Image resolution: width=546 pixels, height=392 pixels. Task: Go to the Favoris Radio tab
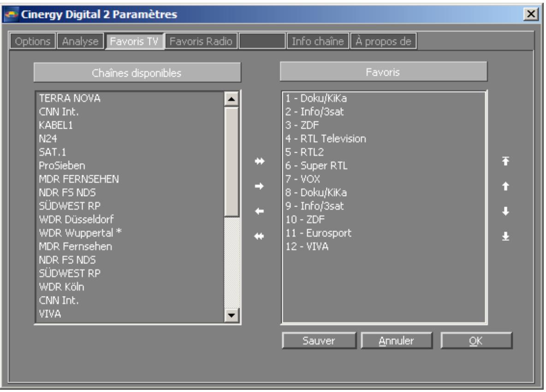[x=201, y=41]
